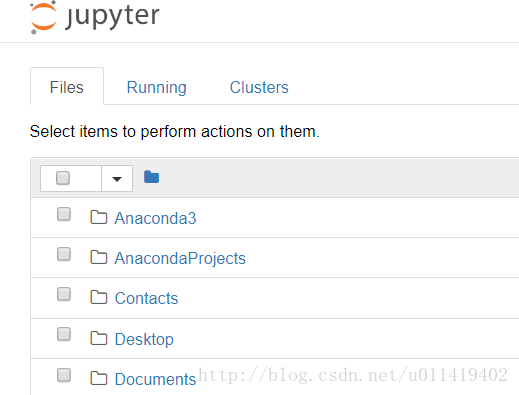
Task: Tick the checkbox for Anaconda3
Action: tap(64, 214)
